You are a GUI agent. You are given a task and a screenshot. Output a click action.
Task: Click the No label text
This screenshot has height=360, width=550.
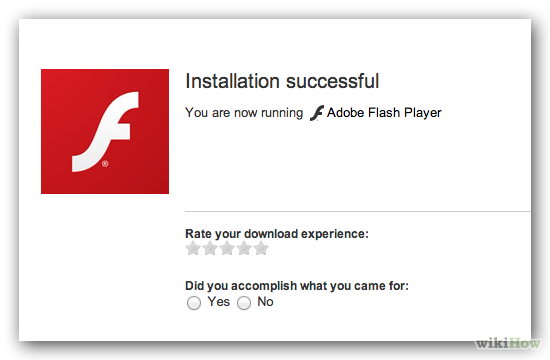tap(265, 302)
